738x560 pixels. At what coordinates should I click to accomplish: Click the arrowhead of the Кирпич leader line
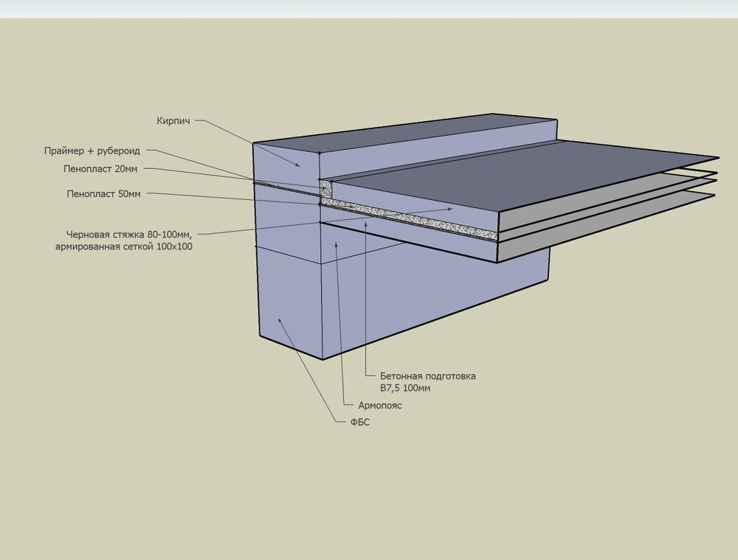(x=299, y=165)
